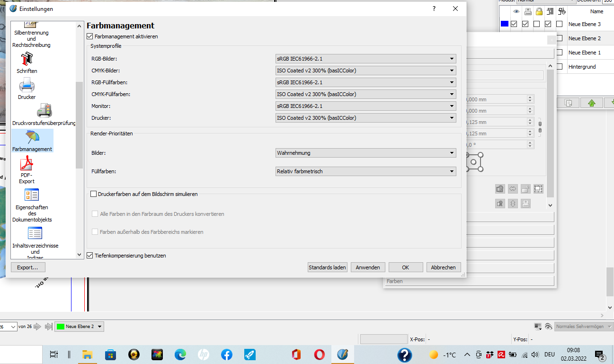Click the blue color swatch of Neue Ebene 3
Viewport: 614px width, 364px height.
tap(504, 24)
